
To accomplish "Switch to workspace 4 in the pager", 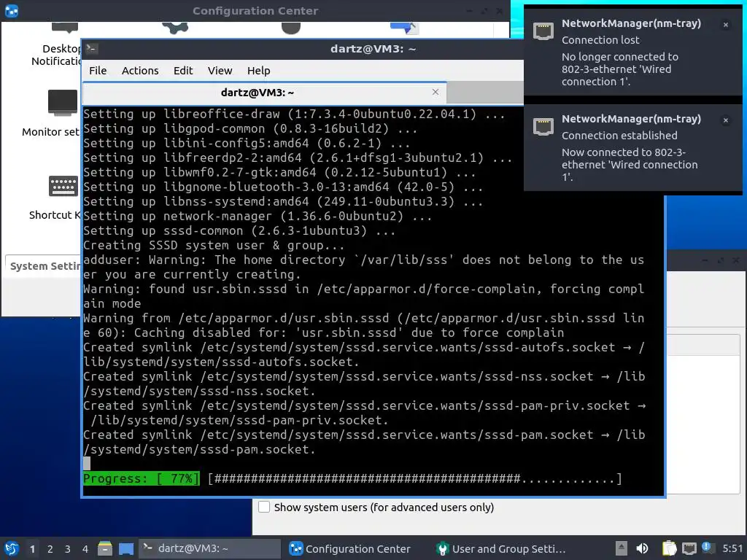I will [85, 549].
